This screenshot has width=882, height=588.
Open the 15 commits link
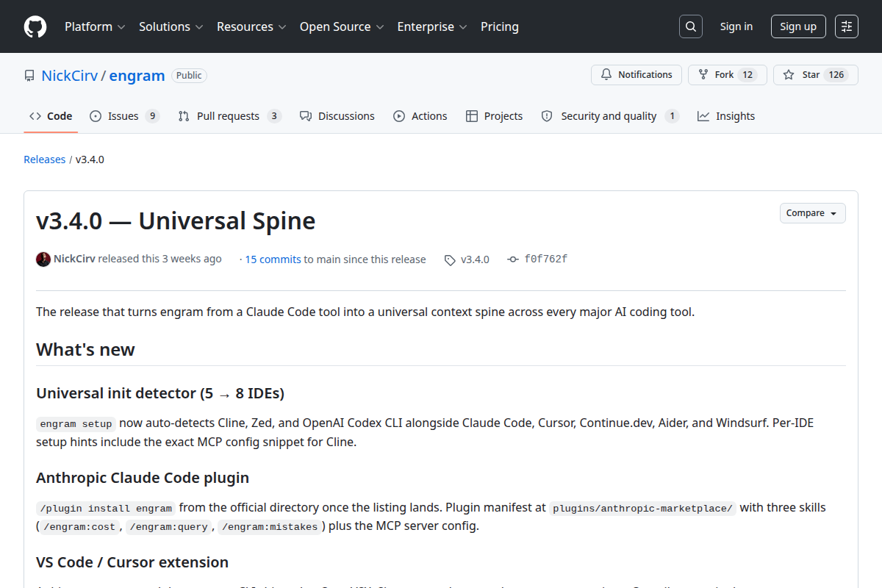[273, 259]
